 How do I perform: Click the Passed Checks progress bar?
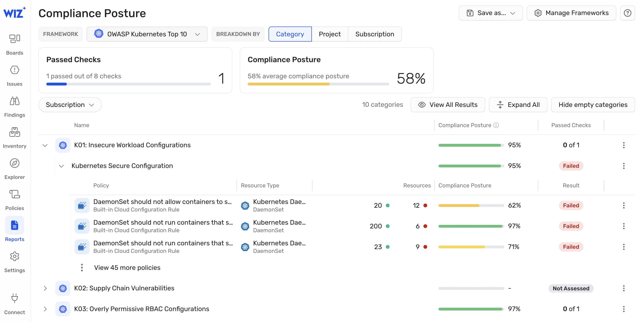point(129,84)
